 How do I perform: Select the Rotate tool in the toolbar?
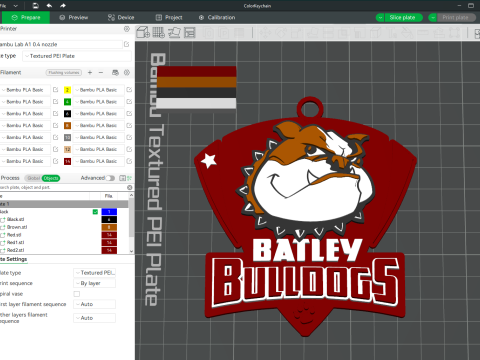[x=281, y=32]
